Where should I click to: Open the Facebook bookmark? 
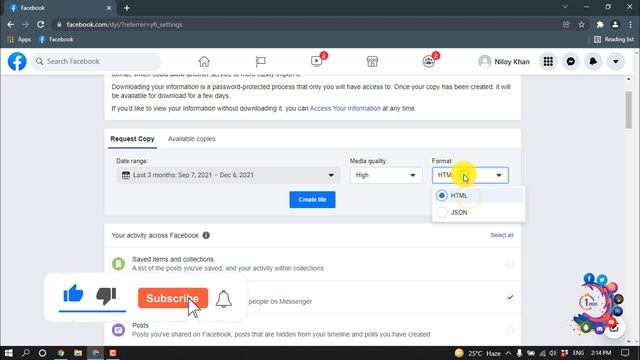(56, 40)
